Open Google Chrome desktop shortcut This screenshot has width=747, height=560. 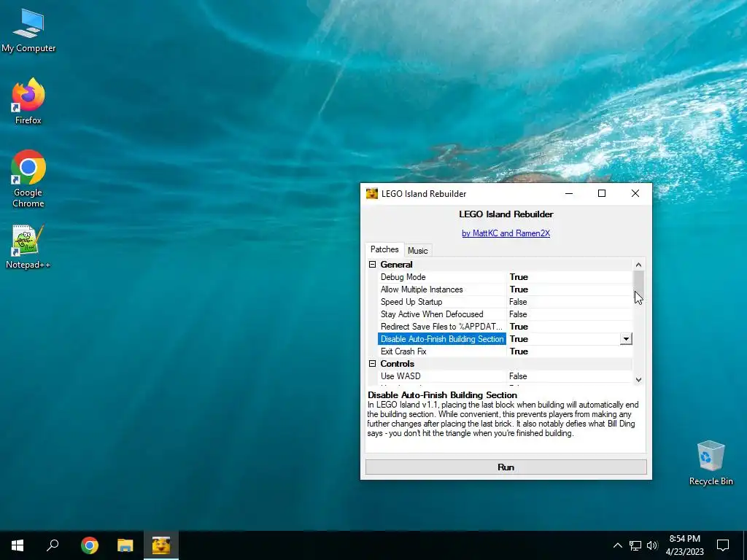(28, 179)
